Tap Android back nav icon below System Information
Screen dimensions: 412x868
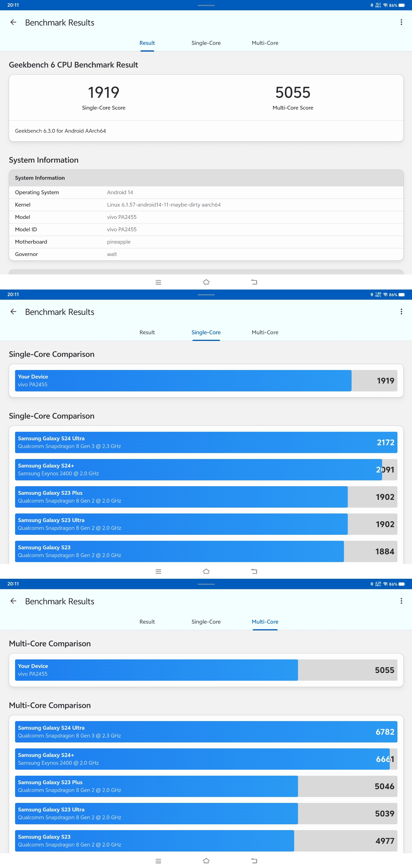[x=254, y=282]
